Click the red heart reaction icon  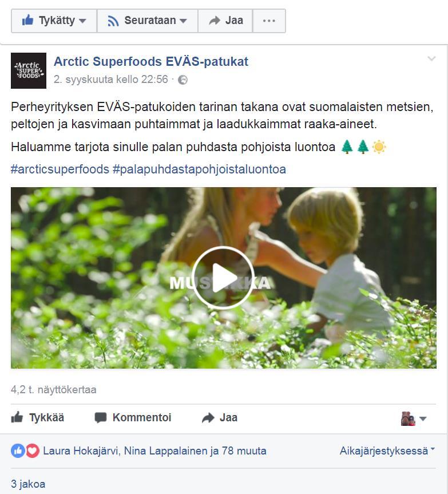(33, 451)
